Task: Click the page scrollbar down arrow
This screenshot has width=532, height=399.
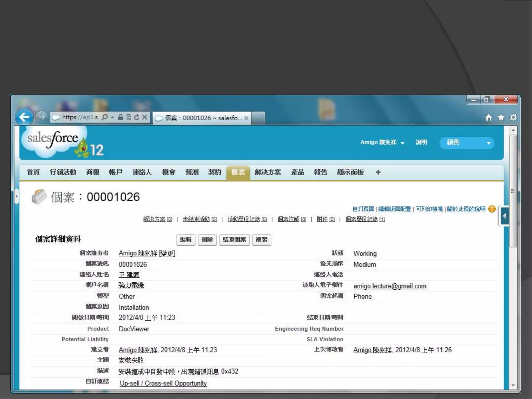Action: (513, 385)
